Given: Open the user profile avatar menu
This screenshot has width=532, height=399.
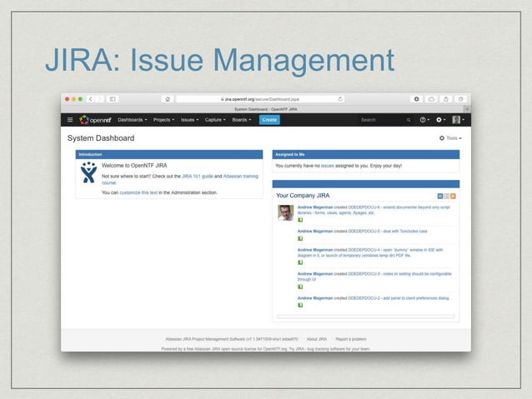Looking at the screenshot, I should coord(458,120).
